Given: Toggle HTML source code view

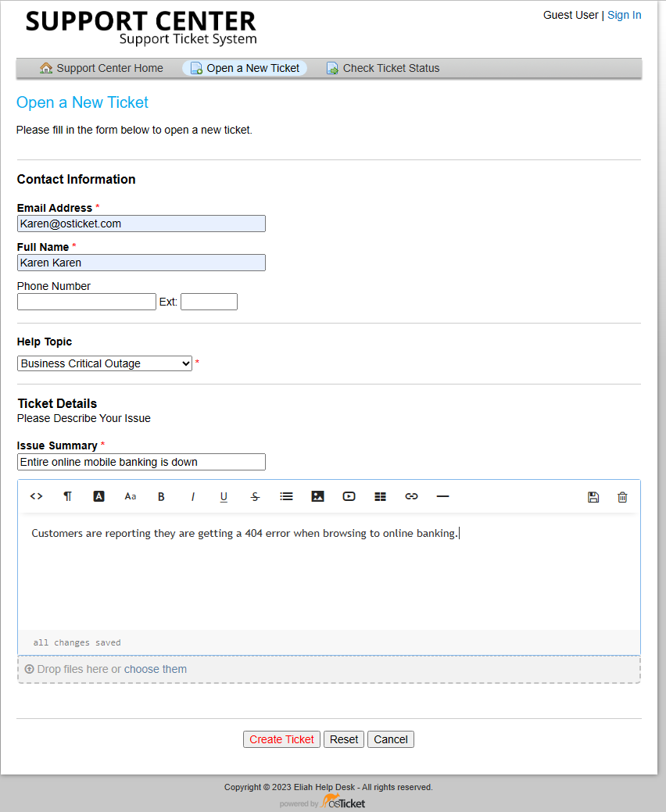Looking at the screenshot, I should tap(36, 496).
